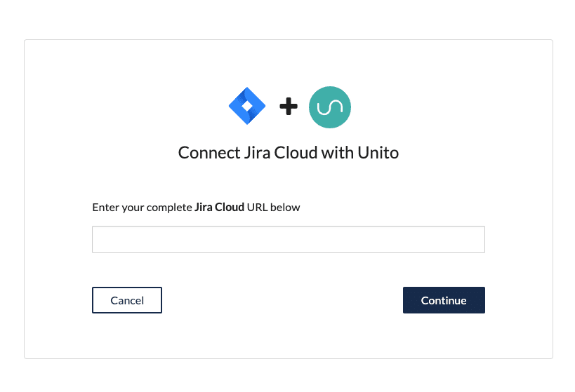Screen dimensions: 575x392
Task: Click the 'URL below' text in label
Action: (274, 207)
